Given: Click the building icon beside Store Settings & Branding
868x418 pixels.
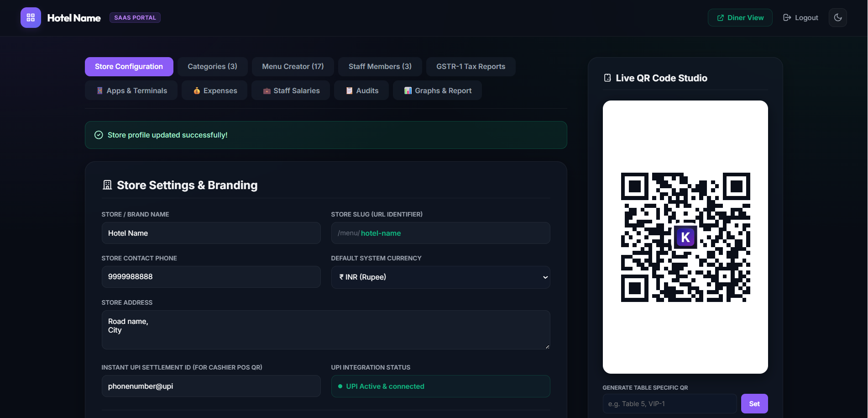Looking at the screenshot, I should (x=107, y=185).
